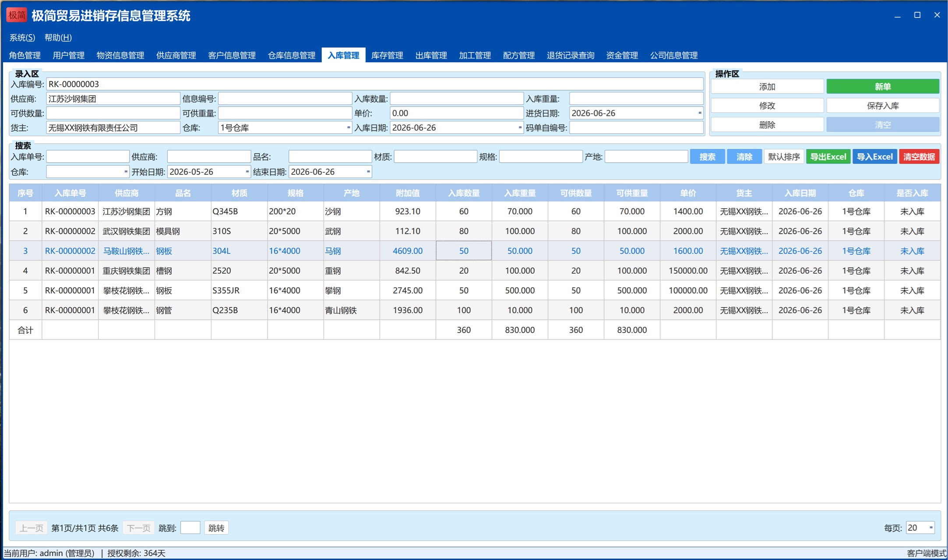
Task: Click the red 清空数据 button
Action: coord(920,157)
